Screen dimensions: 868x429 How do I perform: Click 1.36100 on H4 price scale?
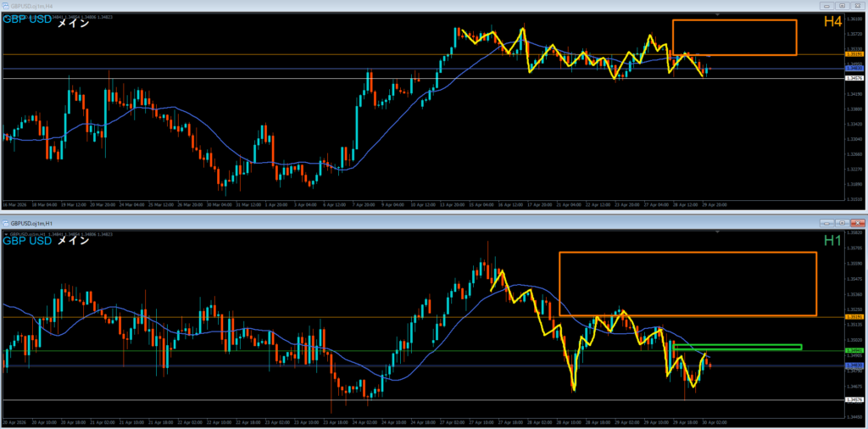(x=854, y=19)
